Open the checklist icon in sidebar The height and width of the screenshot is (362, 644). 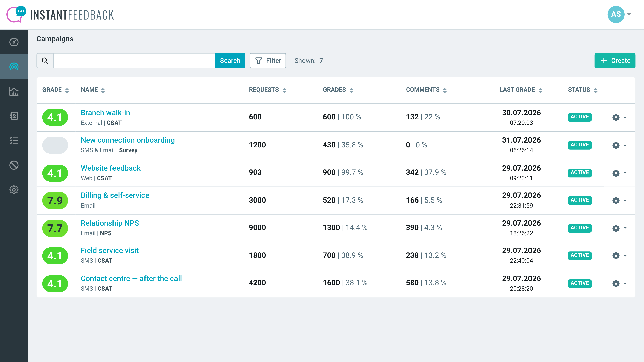point(14,140)
